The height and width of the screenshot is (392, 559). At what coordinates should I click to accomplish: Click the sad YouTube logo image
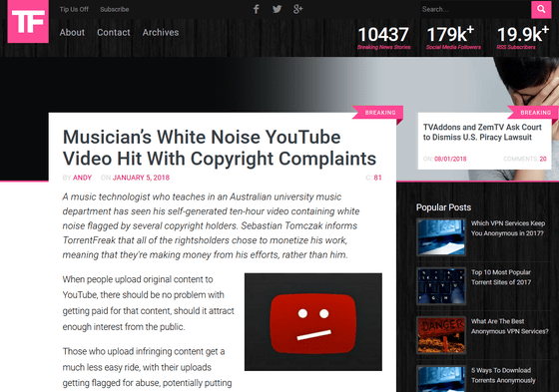313,322
